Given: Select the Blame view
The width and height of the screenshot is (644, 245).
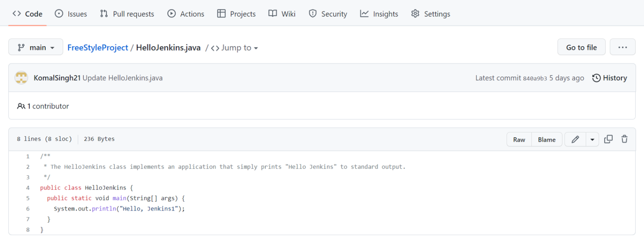Looking at the screenshot, I should click(x=546, y=139).
